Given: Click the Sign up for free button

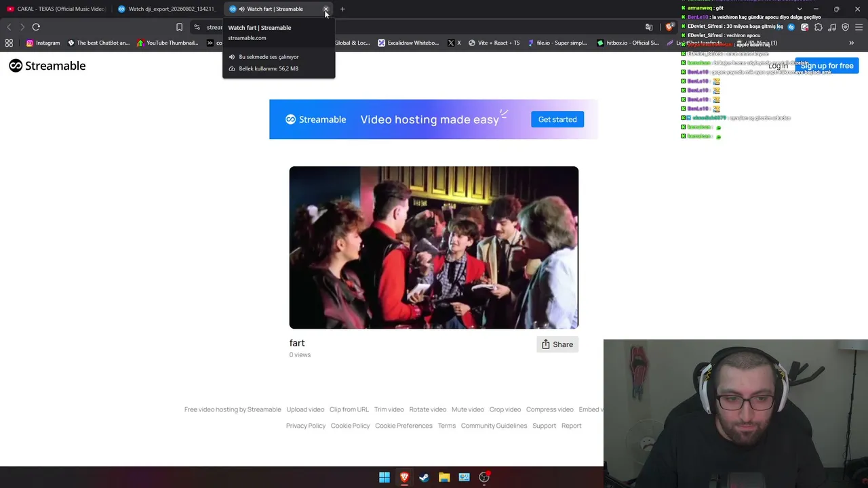Looking at the screenshot, I should [x=827, y=66].
